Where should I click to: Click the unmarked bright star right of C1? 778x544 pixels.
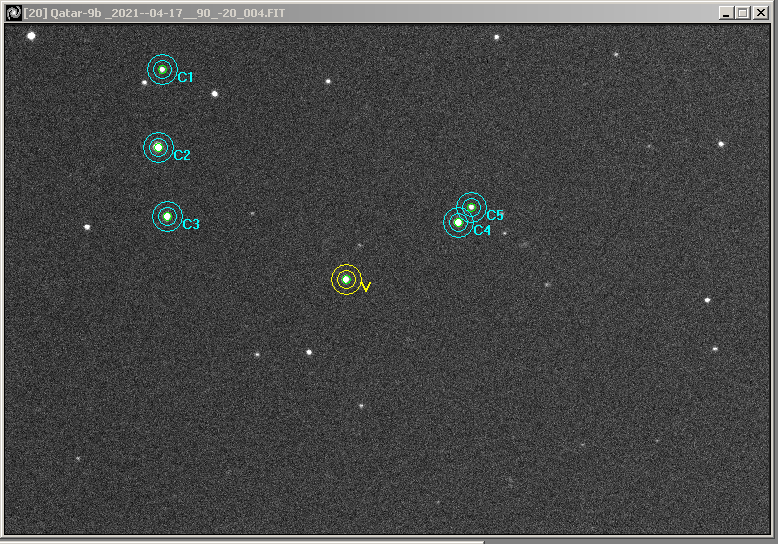[x=214, y=94]
